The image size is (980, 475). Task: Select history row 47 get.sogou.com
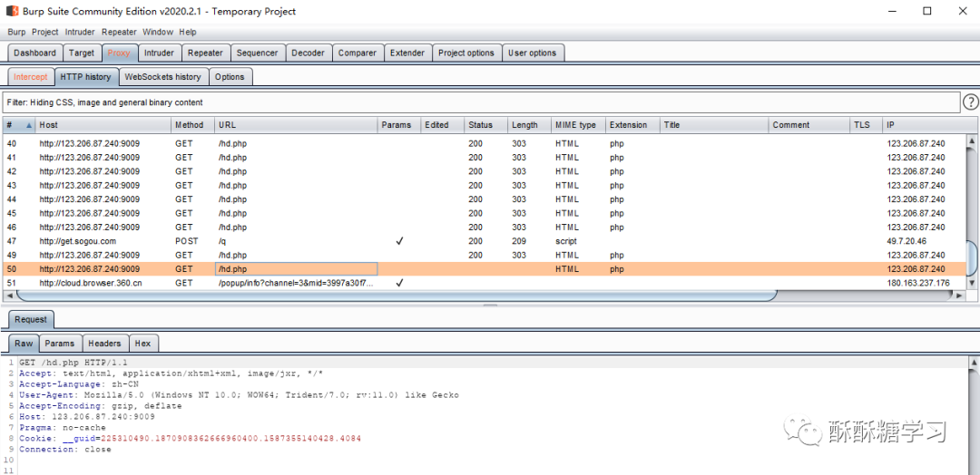[485, 241]
